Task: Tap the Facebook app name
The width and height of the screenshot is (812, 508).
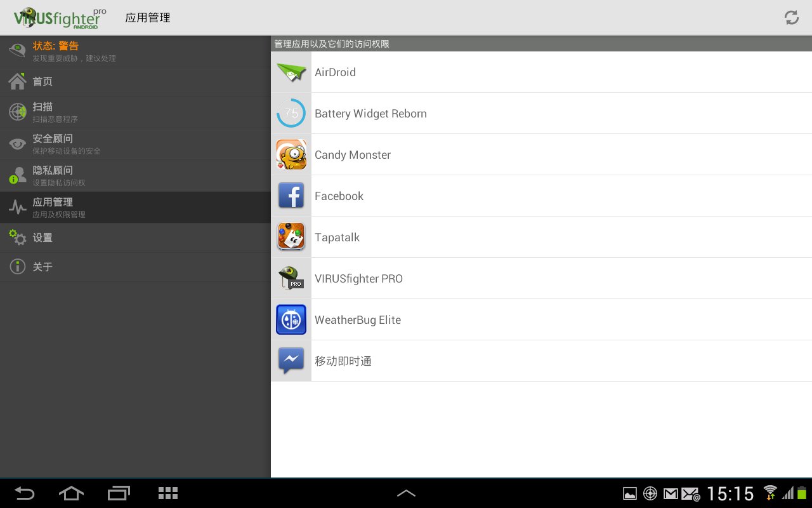Action: coord(339,196)
